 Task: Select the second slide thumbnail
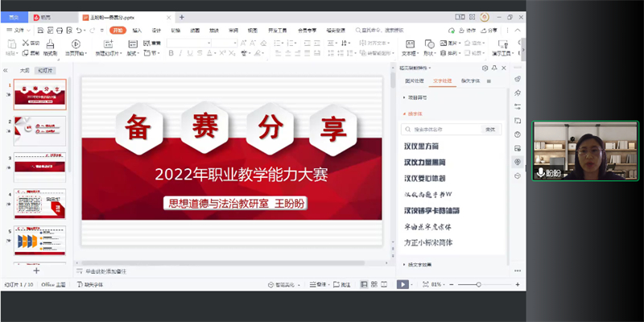[x=40, y=129]
